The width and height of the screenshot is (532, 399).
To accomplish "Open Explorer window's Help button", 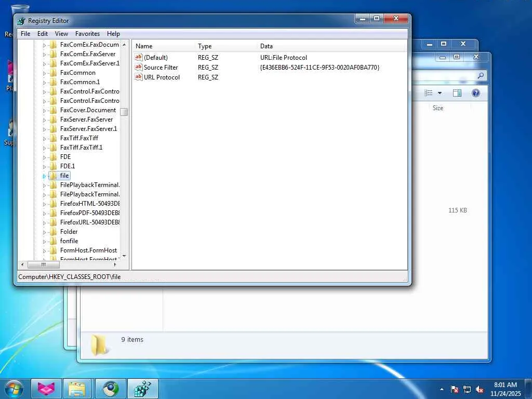I will coord(476,93).
